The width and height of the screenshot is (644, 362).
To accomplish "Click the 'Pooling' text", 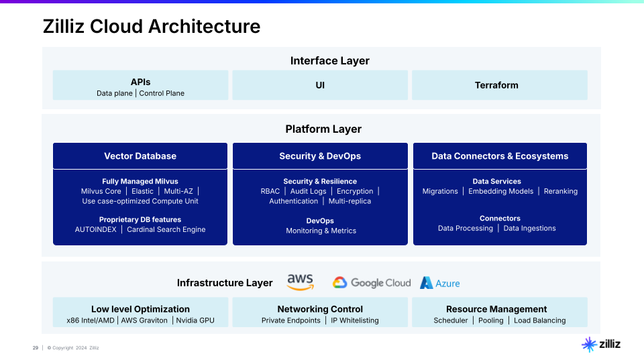I will (491, 320).
